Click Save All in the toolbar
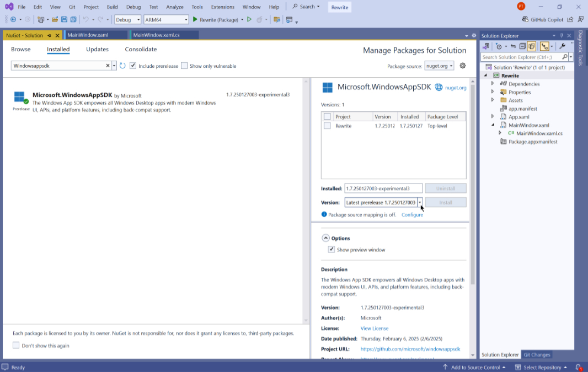Screen dimensions: 588x372 tap(73, 19)
